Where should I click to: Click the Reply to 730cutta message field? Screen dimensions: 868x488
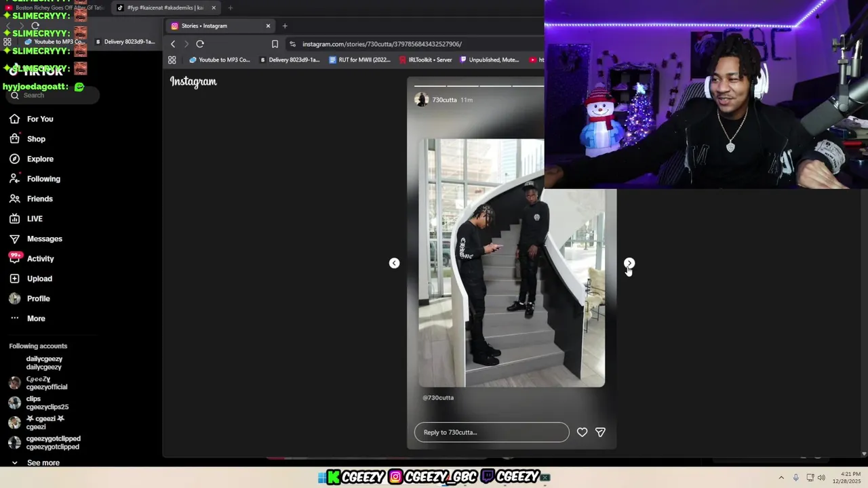coord(492,432)
